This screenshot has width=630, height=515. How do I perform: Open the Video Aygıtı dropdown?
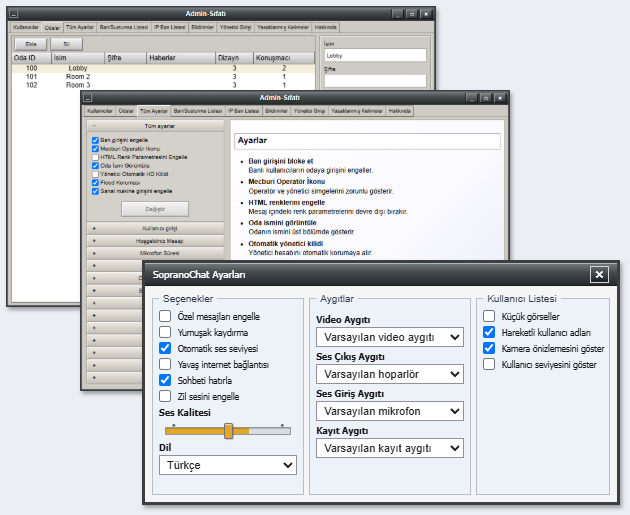click(x=390, y=337)
